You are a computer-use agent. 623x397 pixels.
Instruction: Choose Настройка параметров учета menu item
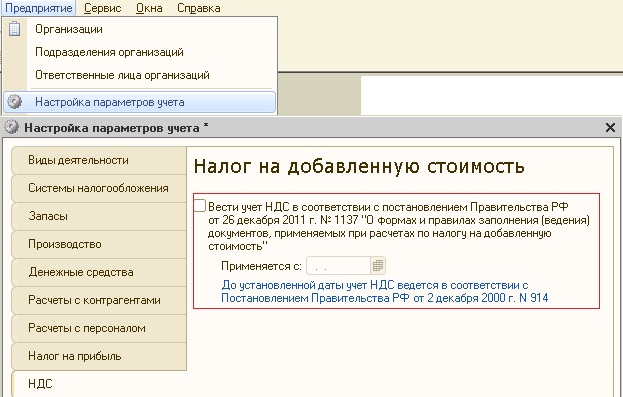(139, 102)
